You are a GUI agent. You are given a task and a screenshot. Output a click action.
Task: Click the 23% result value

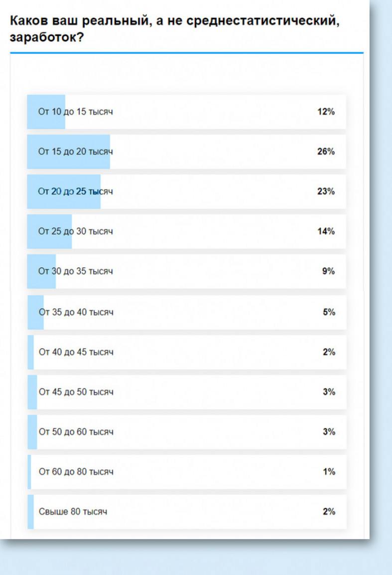326,192
